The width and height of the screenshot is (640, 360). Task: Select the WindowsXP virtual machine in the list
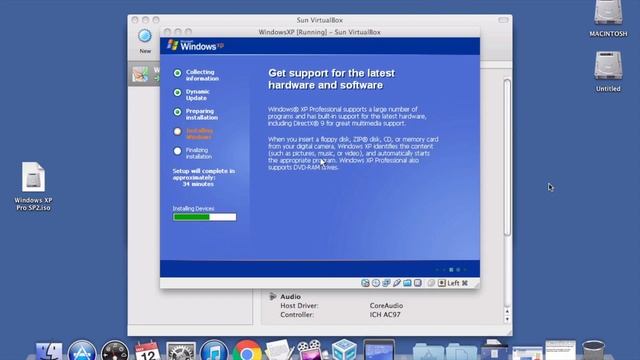(x=145, y=74)
